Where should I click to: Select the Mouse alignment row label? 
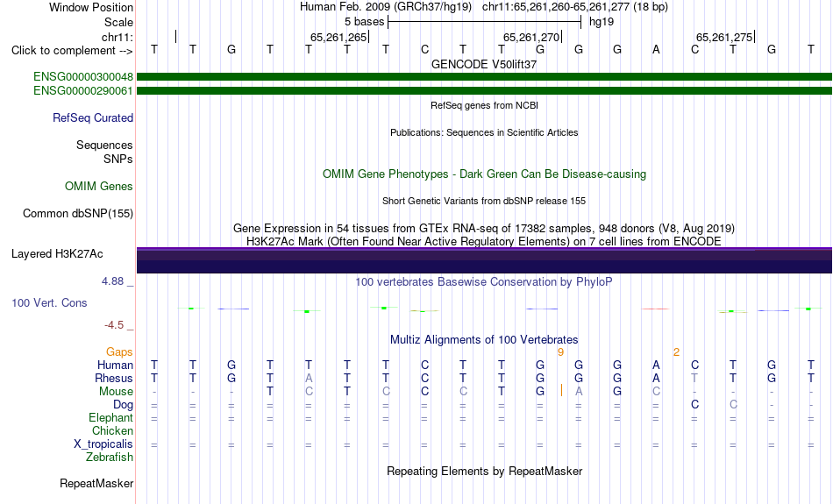tap(116, 392)
